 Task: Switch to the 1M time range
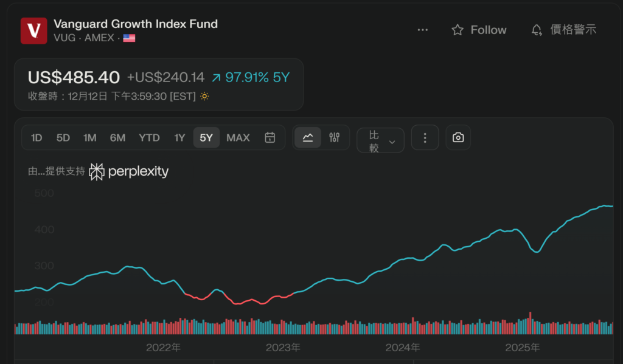[x=90, y=138]
